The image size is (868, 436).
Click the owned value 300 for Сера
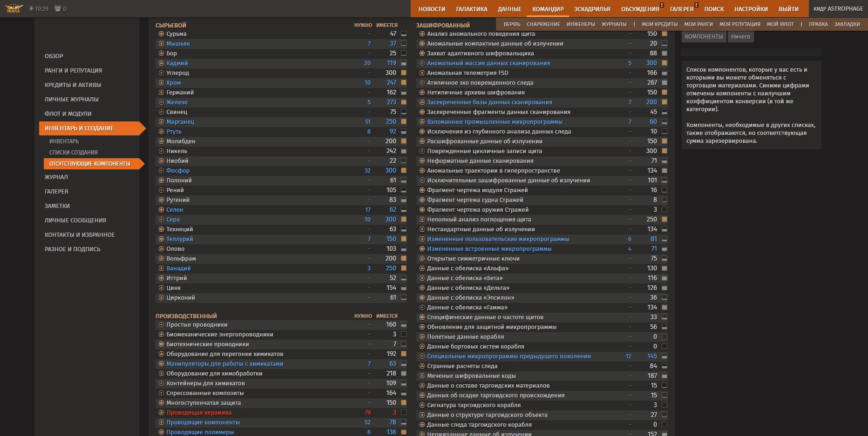391,220
